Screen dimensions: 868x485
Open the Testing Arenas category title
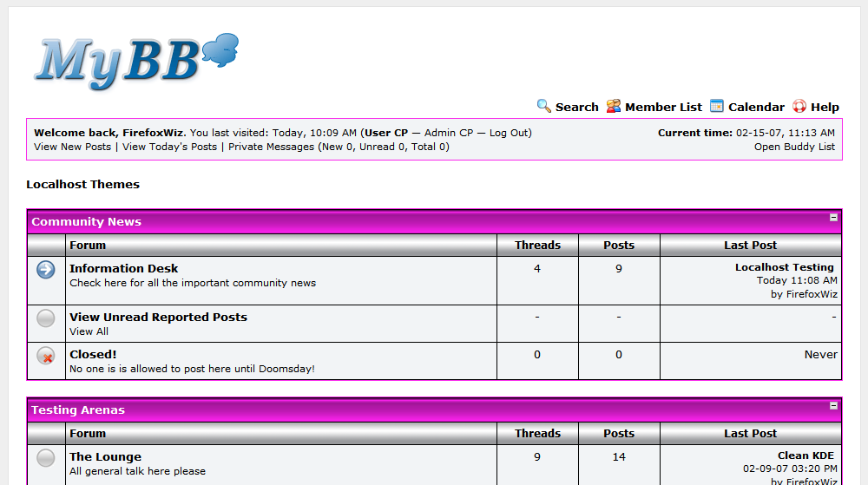(78, 410)
